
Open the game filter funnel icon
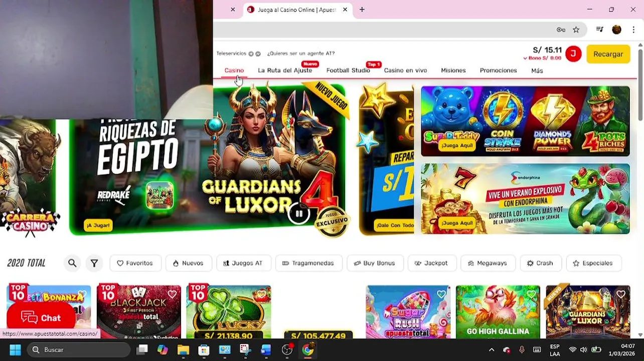pos(94,263)
